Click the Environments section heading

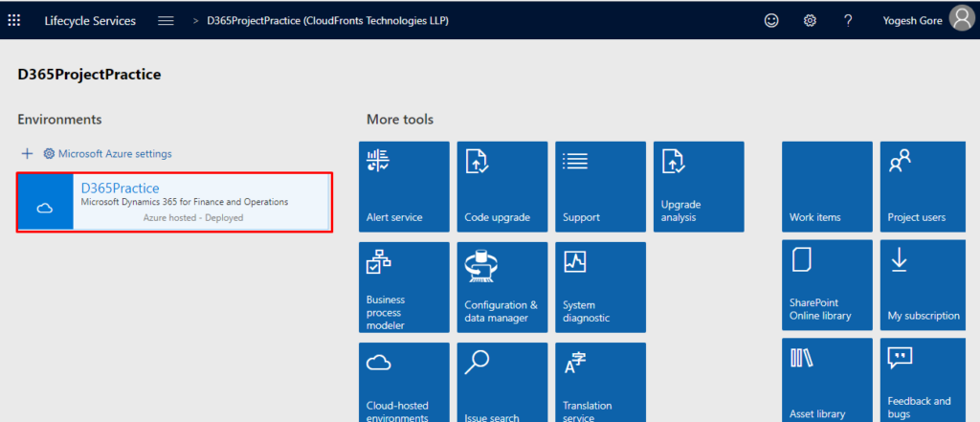click(x=60, y=119)
